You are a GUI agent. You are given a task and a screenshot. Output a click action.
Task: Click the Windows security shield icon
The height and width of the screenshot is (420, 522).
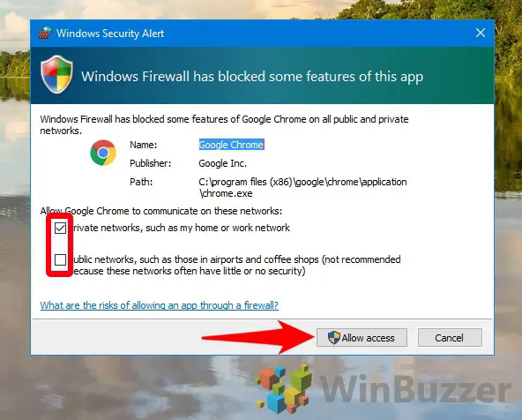point(56,75)
